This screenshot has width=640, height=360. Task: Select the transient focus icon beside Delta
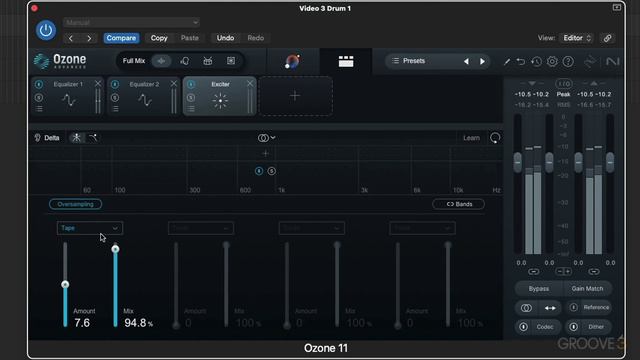coord(76,138)
